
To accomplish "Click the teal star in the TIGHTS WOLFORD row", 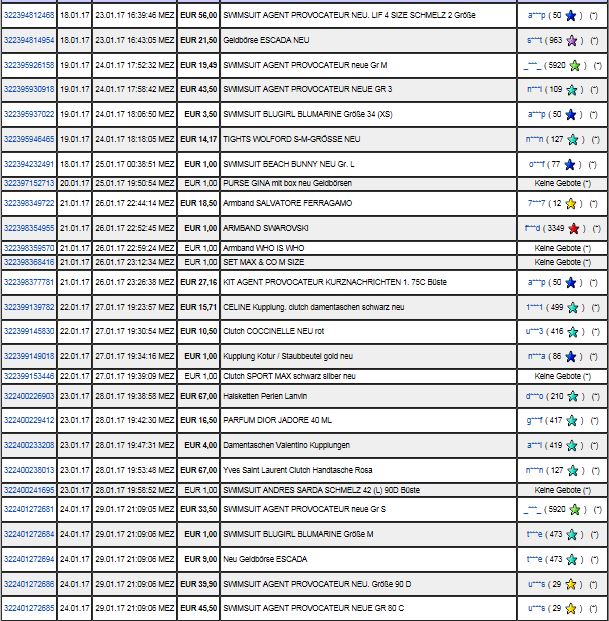I will (573, 139).
